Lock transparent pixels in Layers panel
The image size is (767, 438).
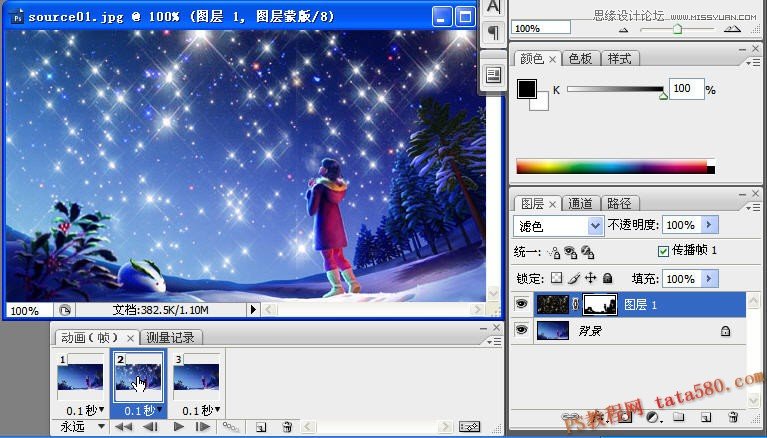[x=557, y=278]
